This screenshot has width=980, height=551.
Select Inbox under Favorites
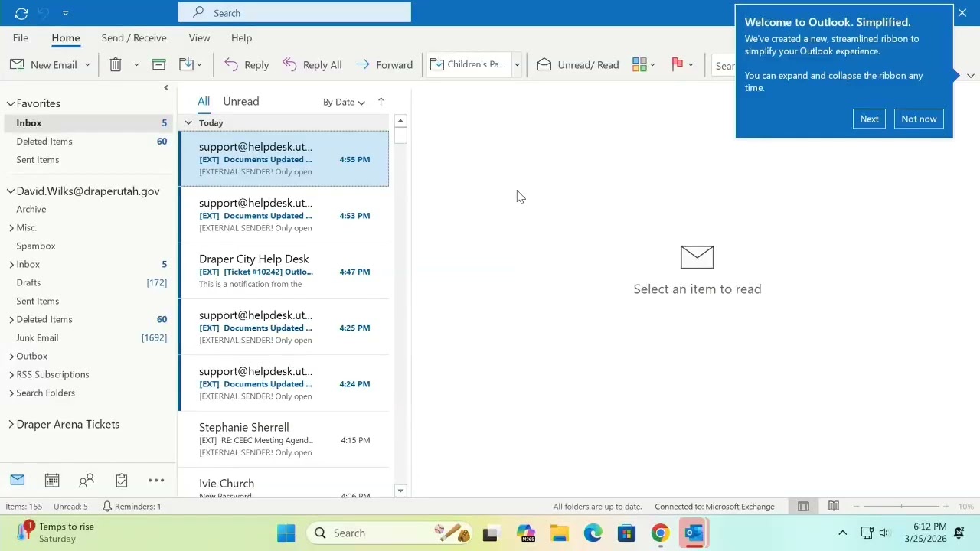[x=87, y=122]
